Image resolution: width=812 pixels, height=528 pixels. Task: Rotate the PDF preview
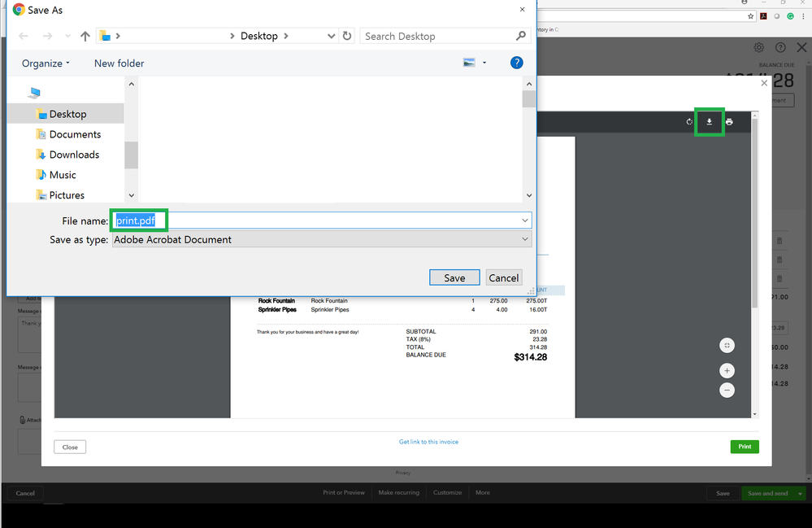pyautogui.click(x=689, y=121)
